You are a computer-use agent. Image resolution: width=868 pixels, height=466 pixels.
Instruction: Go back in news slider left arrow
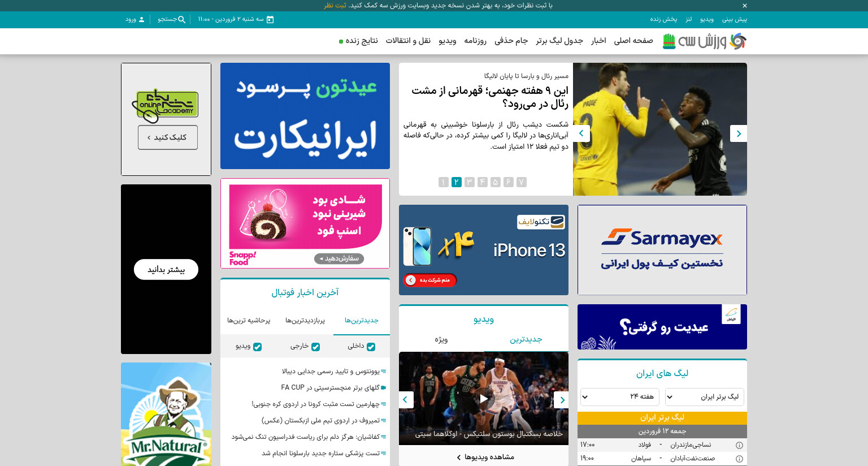581,133
